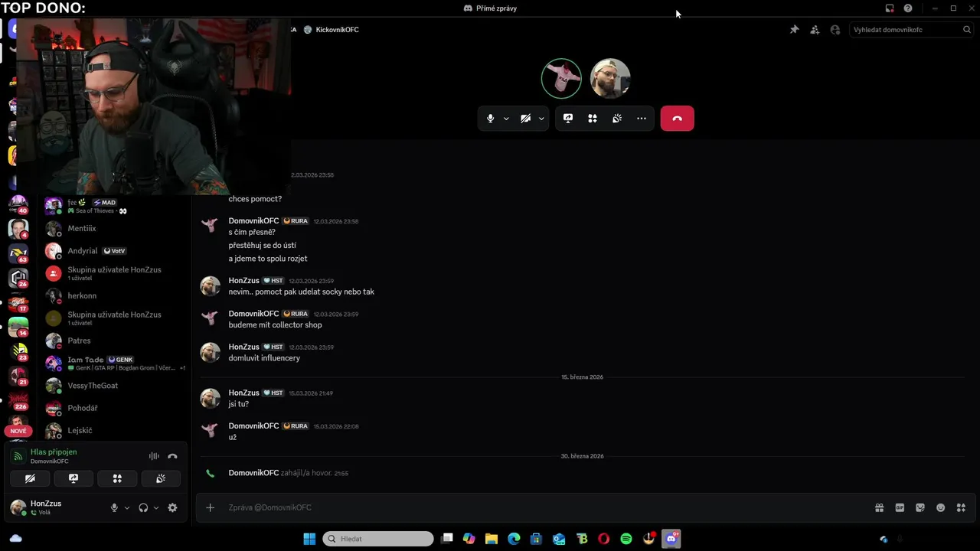Image resolution: width=980 pixels, height=551 pixels.
Task: Open server icon with 63 badge
Action: pos(18,253)
